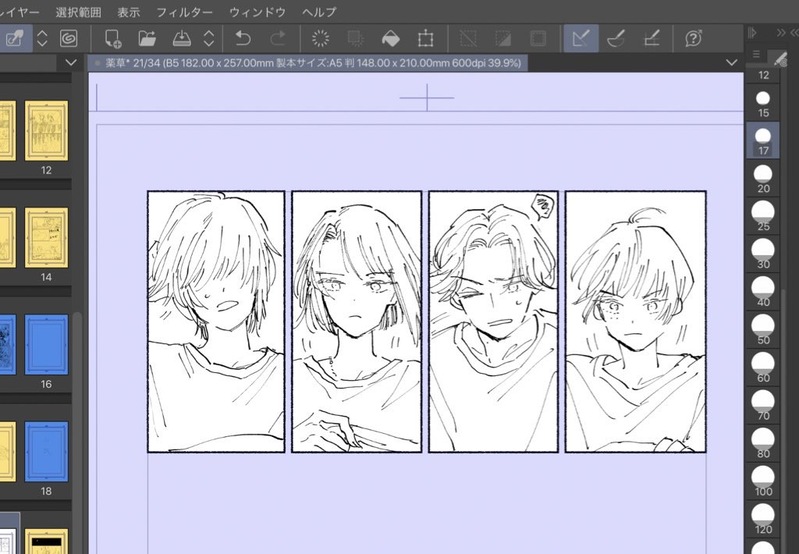Show selection border with dotted-frame icon
The height and width of the screenshot is (554, 799).
(x=538, y=38)
